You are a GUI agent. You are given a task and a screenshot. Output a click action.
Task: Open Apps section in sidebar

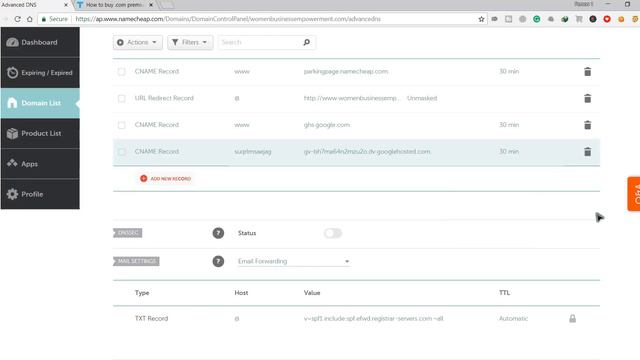point(40,164)
